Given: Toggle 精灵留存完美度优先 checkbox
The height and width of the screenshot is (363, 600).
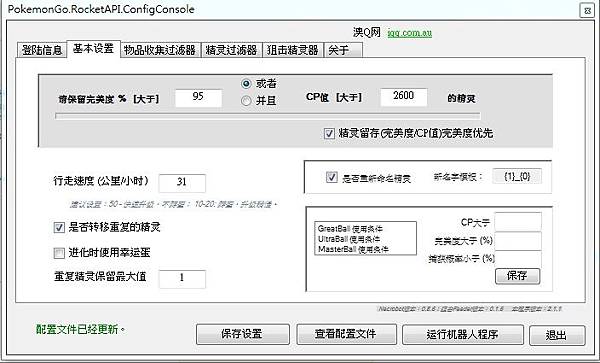Looking at the screenshot, I should point(329,133).
